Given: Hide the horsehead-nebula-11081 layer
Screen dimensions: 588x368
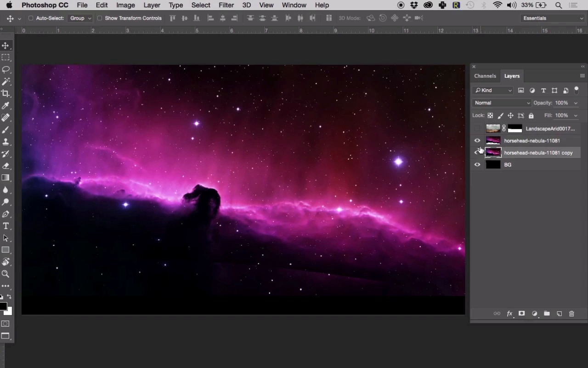Looking at the screenshot, I should click(477, 141).
